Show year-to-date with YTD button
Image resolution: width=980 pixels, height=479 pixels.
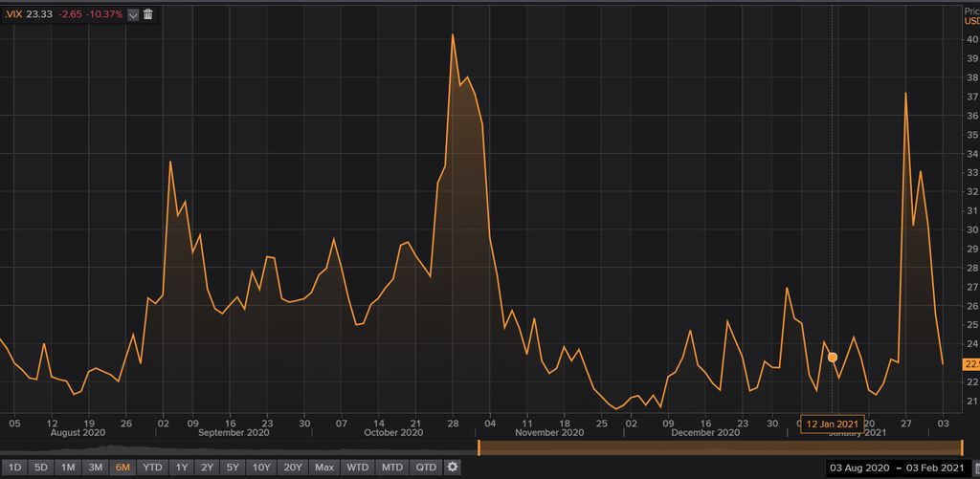(152, 468)
